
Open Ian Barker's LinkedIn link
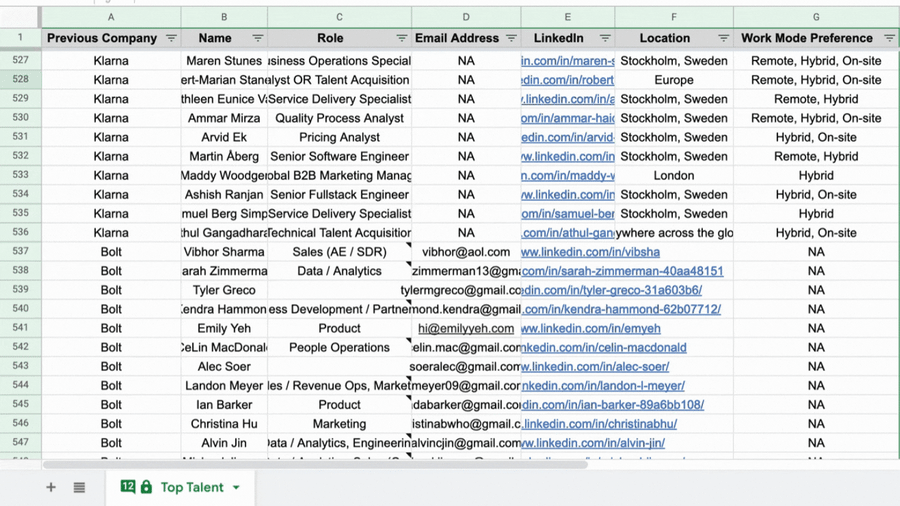[612, 404]
